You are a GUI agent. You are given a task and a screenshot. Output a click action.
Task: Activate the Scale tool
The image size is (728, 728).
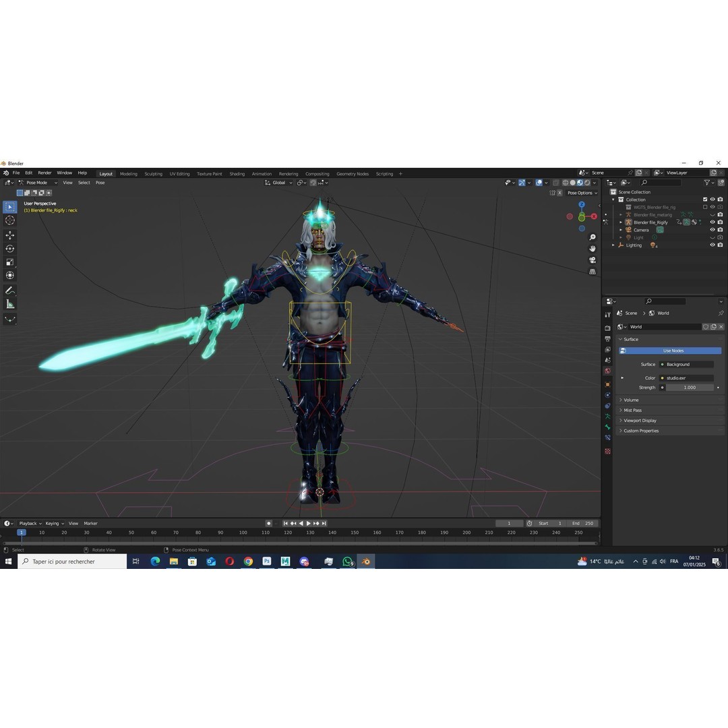pos(9,262)
